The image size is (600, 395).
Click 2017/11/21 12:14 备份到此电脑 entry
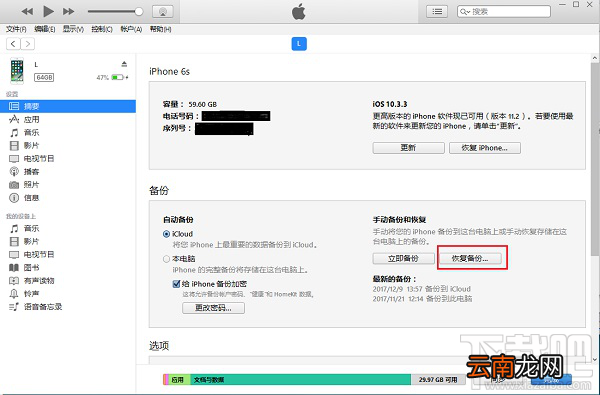tap(422, 299)
